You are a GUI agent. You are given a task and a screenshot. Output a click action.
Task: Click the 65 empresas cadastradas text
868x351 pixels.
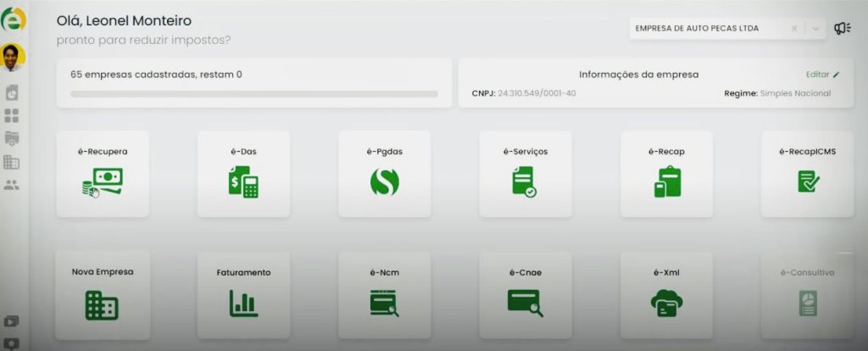click(156, 75)
